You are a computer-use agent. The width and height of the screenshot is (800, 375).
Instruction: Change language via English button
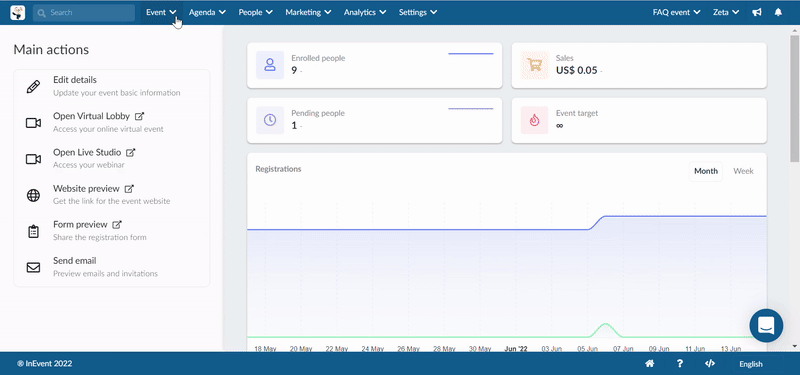pyautogui.click(x=751, y=364)
